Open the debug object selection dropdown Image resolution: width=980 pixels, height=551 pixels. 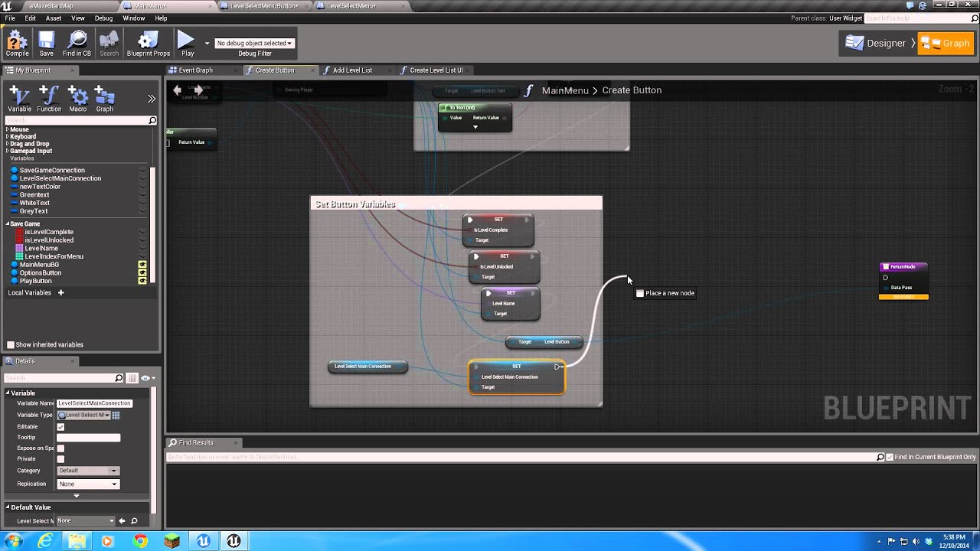point(254,43)
